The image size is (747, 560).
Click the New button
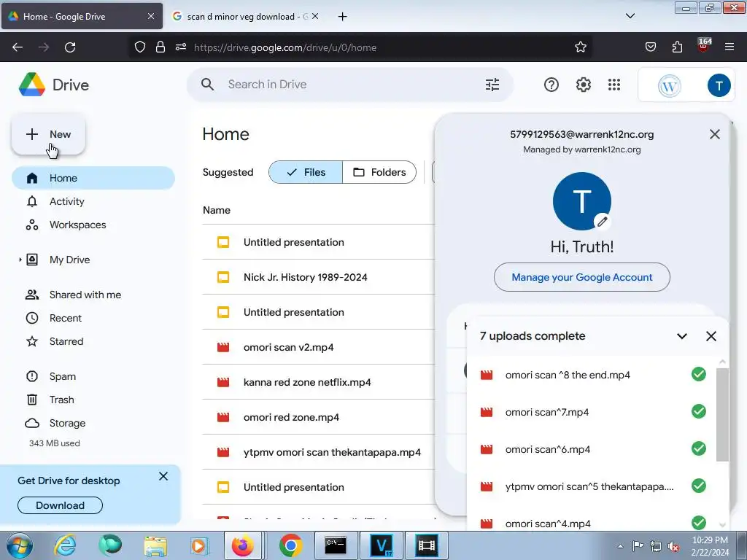(49, 134)
